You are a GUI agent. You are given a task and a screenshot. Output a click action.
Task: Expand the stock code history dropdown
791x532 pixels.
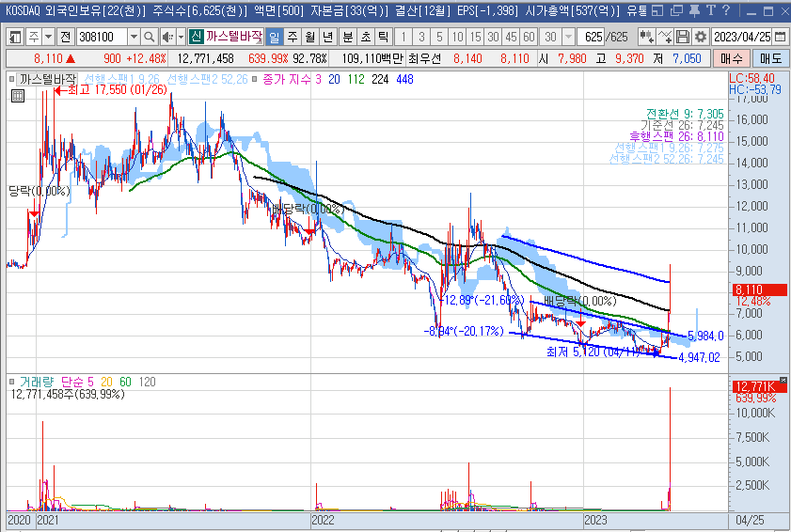pyautogui.click(x=134, y=37)
